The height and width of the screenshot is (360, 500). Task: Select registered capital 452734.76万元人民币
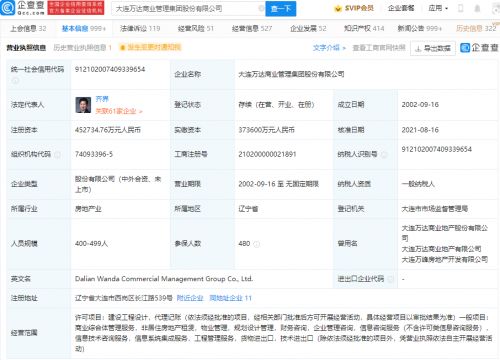[x=108, y=130]
